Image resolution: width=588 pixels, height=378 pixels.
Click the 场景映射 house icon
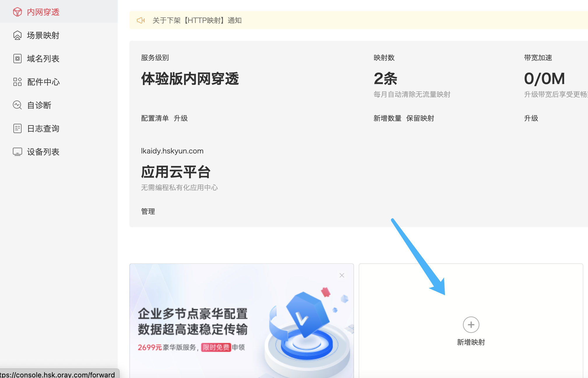pos(17,35)
